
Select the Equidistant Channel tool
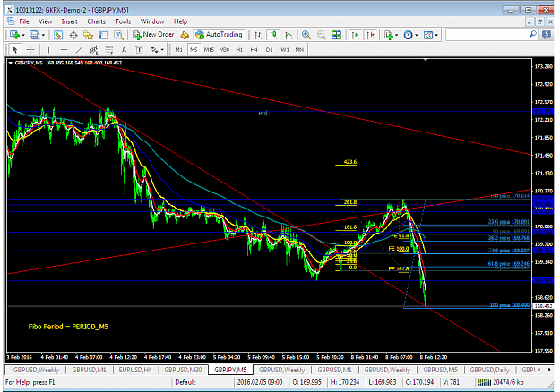[x=94, y=49]
